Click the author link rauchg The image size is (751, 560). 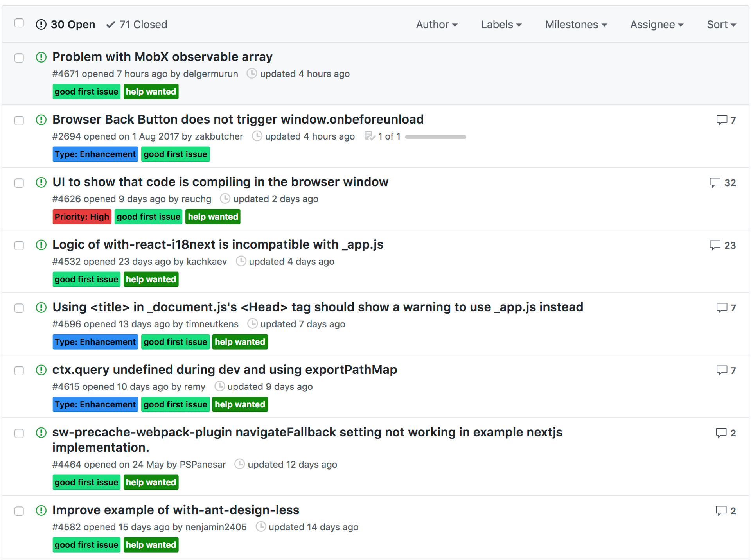pyautogui.click(x=196, y=199)
